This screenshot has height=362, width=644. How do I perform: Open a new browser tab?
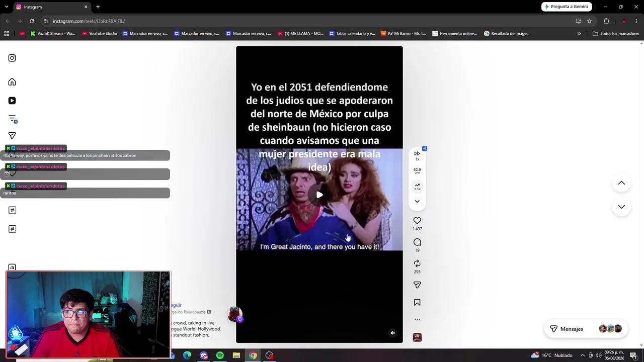click(x=98, y=7)
